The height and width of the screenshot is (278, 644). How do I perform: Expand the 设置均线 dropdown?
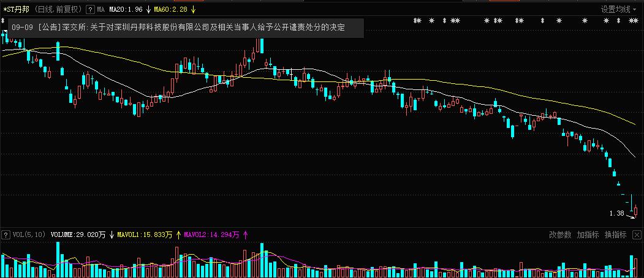pyautogui.click(x=618, y=9)
